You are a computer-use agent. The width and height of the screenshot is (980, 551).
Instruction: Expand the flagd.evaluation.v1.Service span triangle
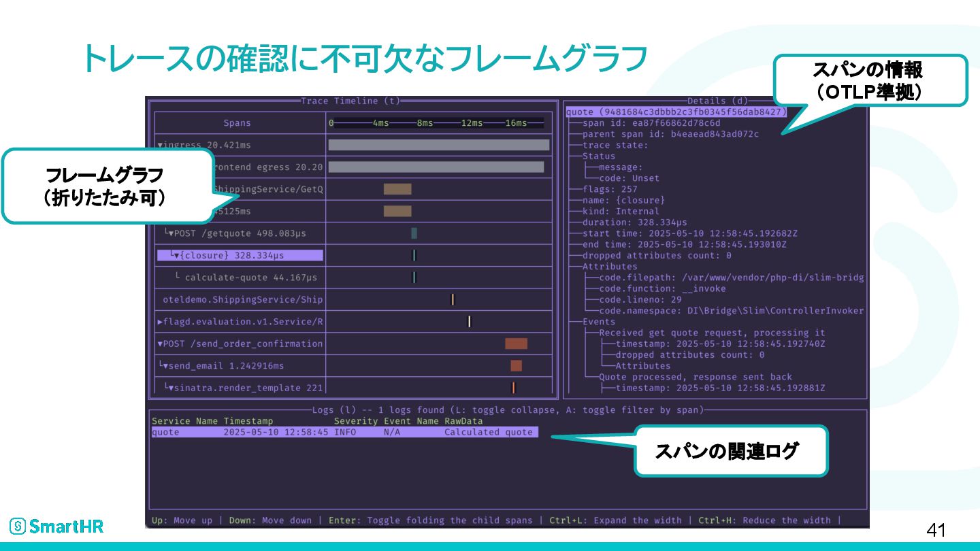pos(161,322)
